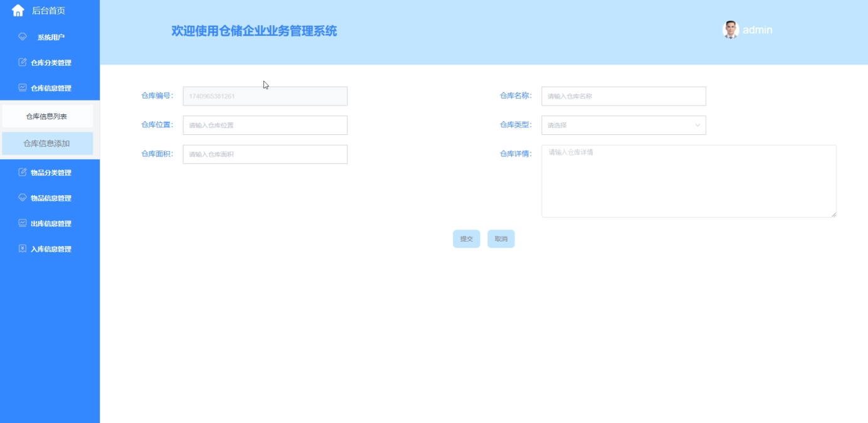Expand the 出库信息管理 menu
This screenshot has height=423, width=868.
point(50,223)
